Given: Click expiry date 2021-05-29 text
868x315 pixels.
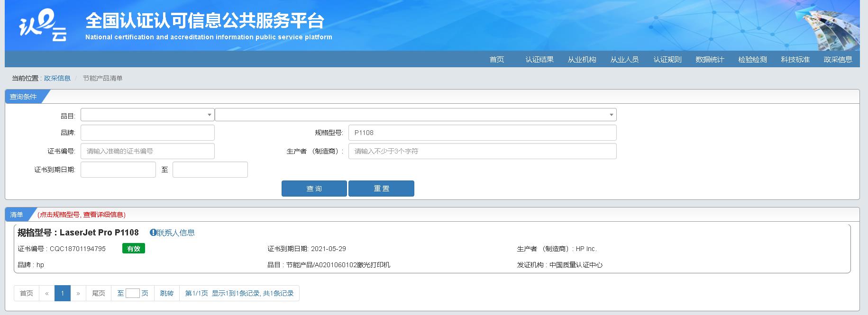Looking at the screenshot, I should pos(329,249).
